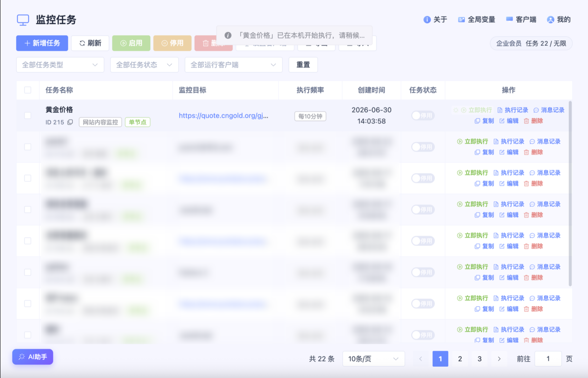Screen dimensions: 588x378
Task: Toggle the status switch in second task row
Action: click(423, 147)
